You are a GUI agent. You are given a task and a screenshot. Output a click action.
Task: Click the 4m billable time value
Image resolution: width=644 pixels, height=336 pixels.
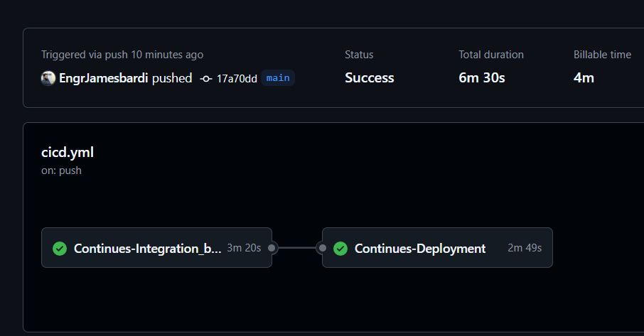[x=584, y=78]
